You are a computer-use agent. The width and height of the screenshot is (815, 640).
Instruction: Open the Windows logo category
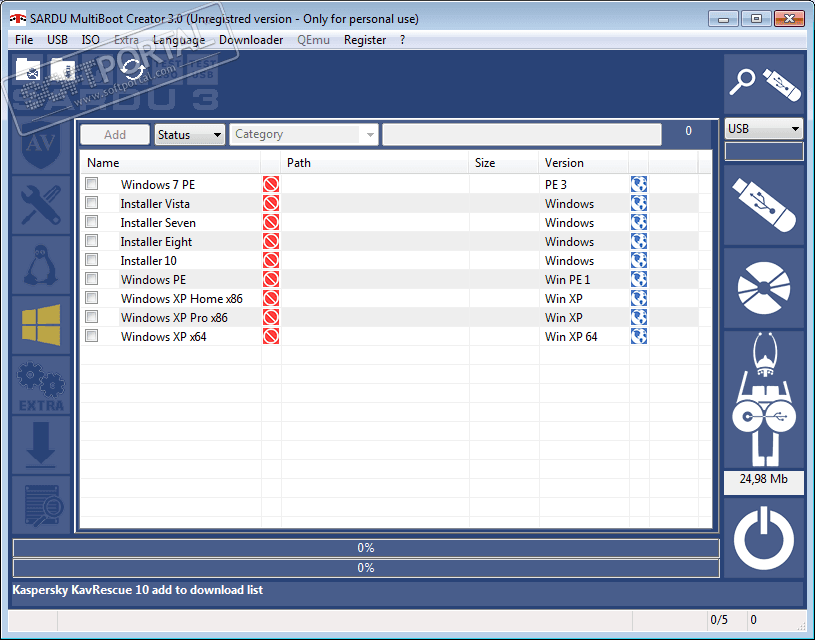[41, 325]
